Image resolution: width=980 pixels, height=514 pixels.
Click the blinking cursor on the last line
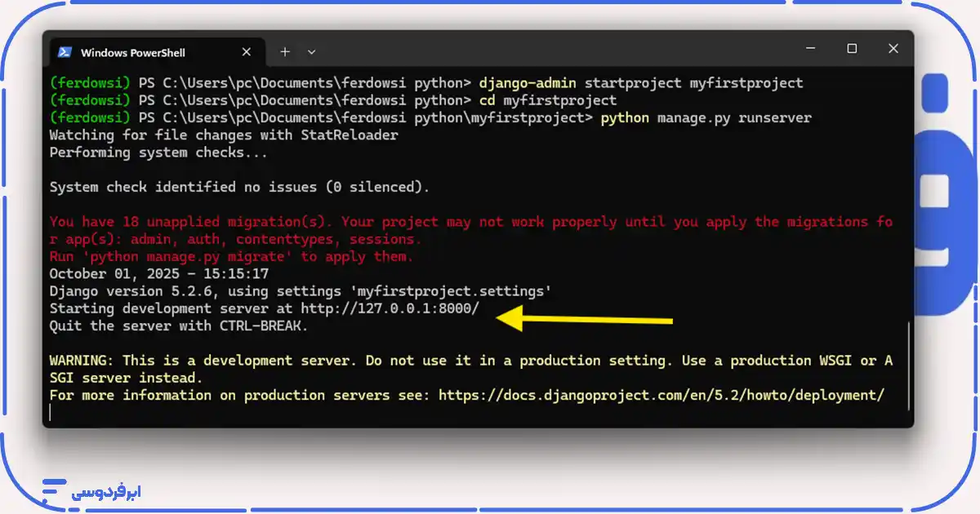coord(51,413)
